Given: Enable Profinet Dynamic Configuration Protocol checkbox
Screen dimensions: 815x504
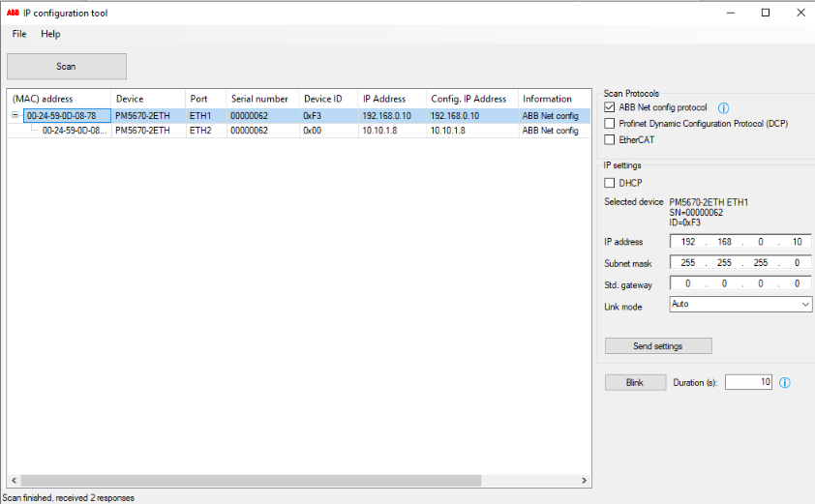Looking at the screenshot, I should 610,124.
